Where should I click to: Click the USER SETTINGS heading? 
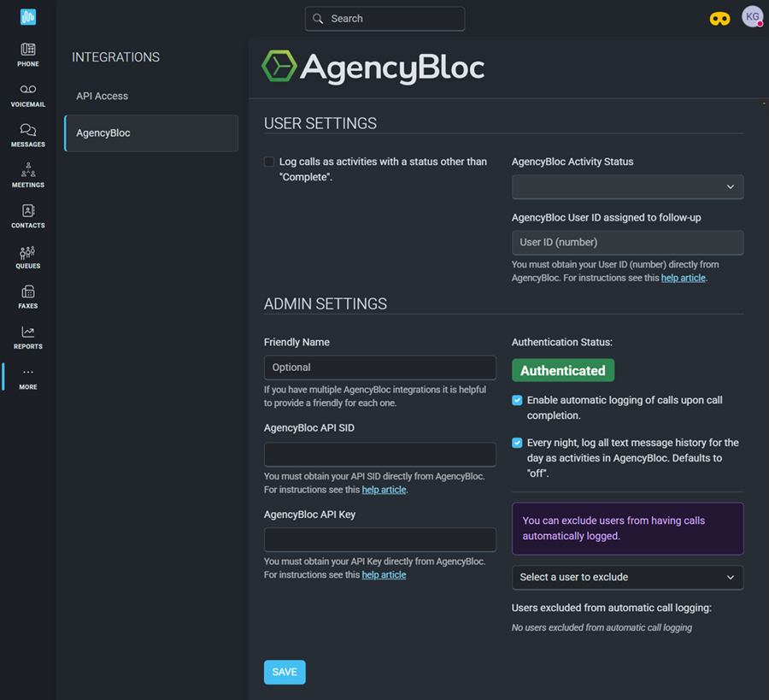320,123
